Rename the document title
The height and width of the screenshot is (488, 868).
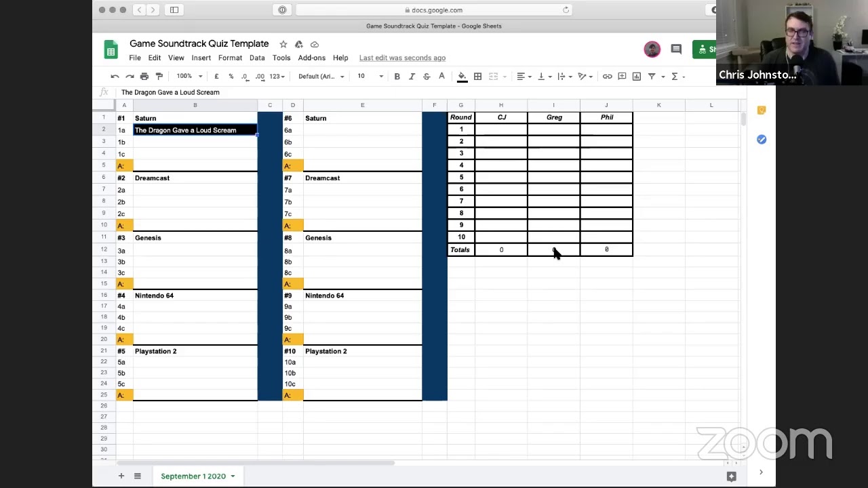click(x=199, y=44)
